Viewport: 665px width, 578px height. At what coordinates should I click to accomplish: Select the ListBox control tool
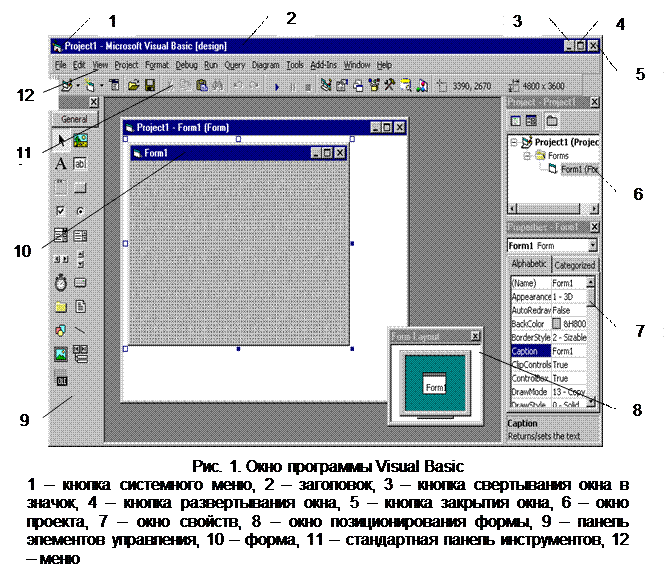pyautogui.click(x=80, y=235)
